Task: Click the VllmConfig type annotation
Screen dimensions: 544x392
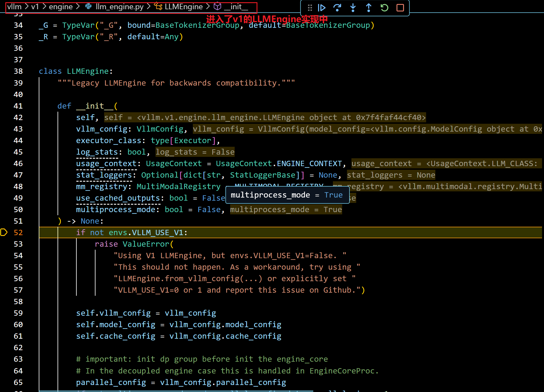Action: coord(160,129)
